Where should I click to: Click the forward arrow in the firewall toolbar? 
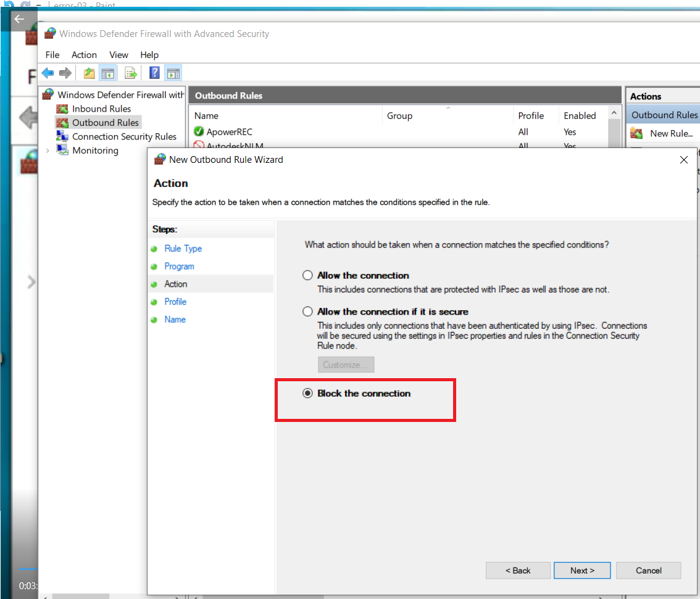65,73
